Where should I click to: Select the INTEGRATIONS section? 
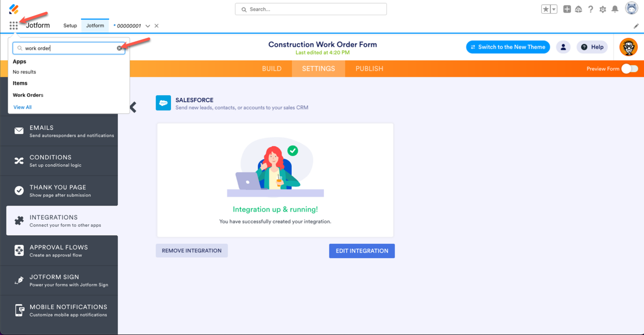pyautogui.click(x=62, y=221)
